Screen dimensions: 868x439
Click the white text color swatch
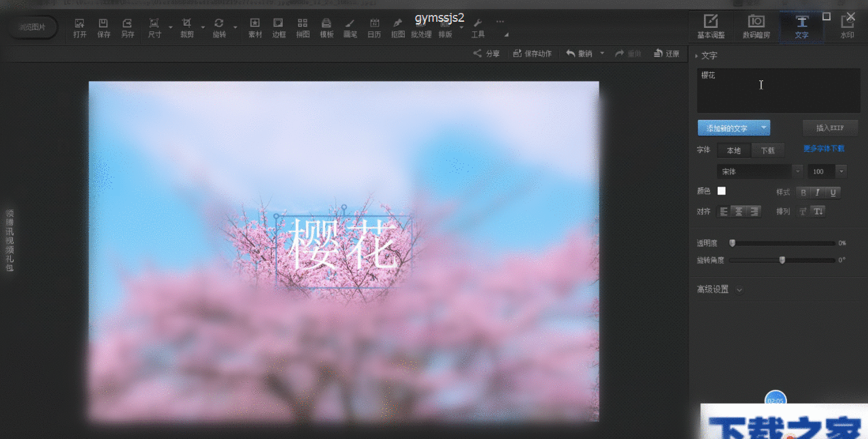click(721, 191)
